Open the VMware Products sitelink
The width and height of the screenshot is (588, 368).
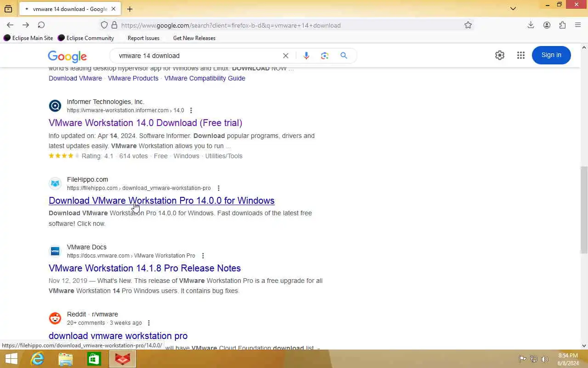133,78
